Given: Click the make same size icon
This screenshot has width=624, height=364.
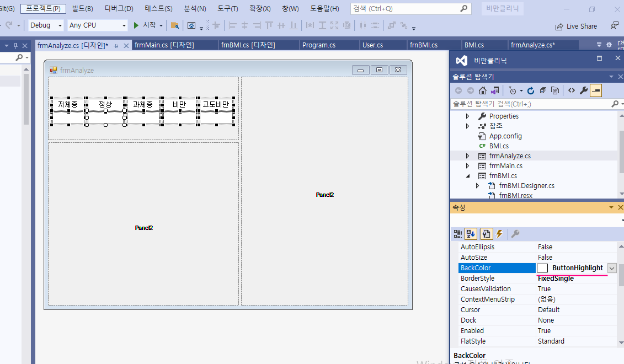Looking at the screenshot, I should click(334, 25).
